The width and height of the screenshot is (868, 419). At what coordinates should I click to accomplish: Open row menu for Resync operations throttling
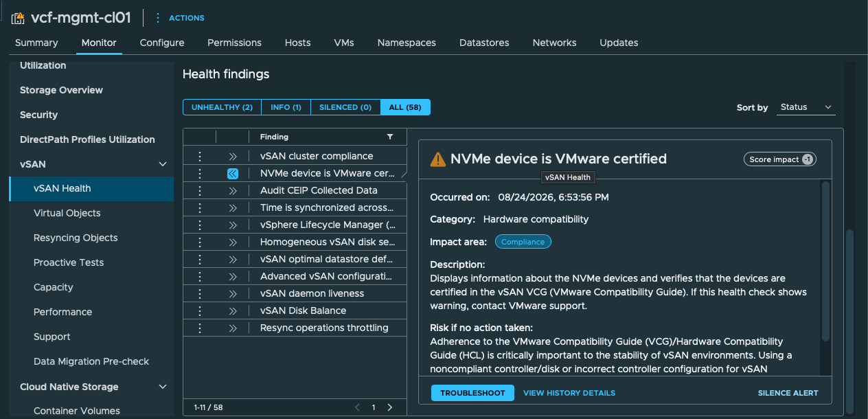coord(200,328)
